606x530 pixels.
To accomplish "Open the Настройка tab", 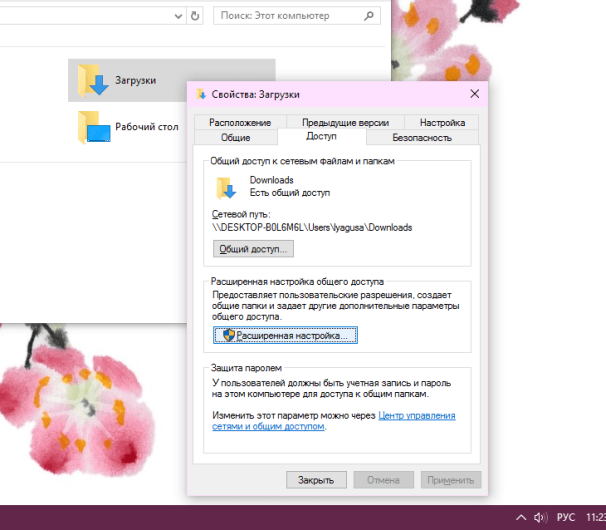I will [x=442, y=122].
